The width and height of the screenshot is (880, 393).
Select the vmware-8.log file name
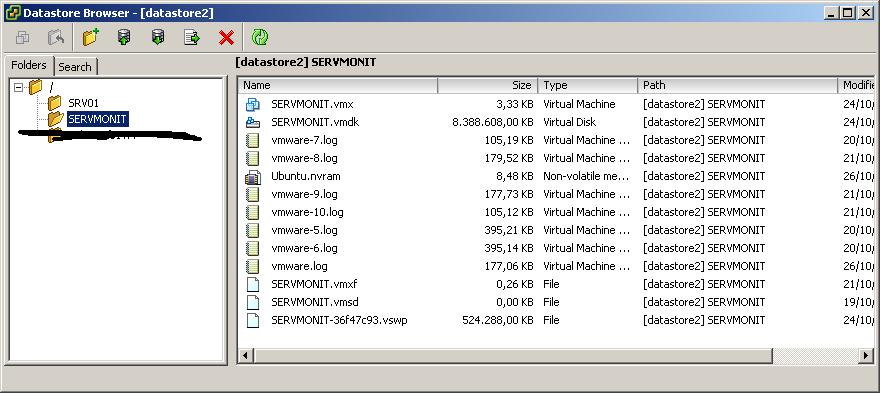(x=304, y=158)
